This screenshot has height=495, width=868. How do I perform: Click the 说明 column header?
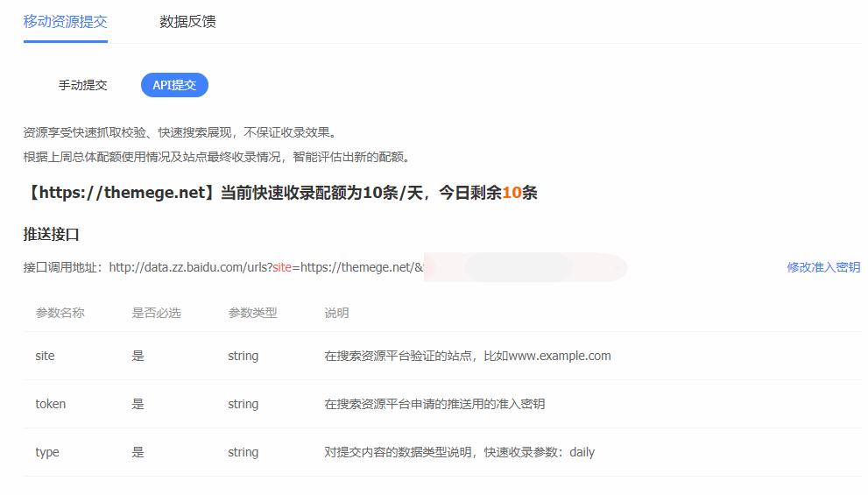pyautogui.click(x=336, y=313)
